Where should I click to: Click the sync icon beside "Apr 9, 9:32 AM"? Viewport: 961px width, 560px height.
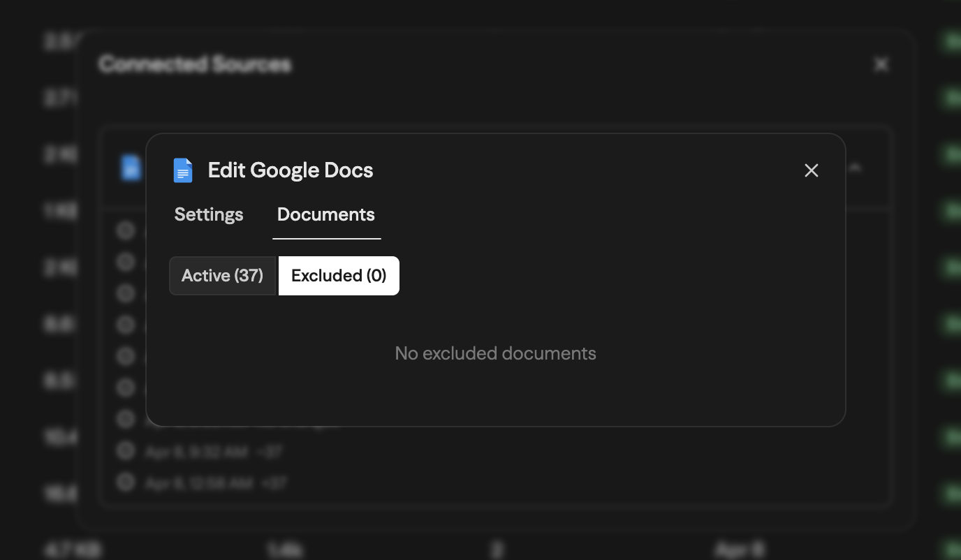tap(126, 450)
